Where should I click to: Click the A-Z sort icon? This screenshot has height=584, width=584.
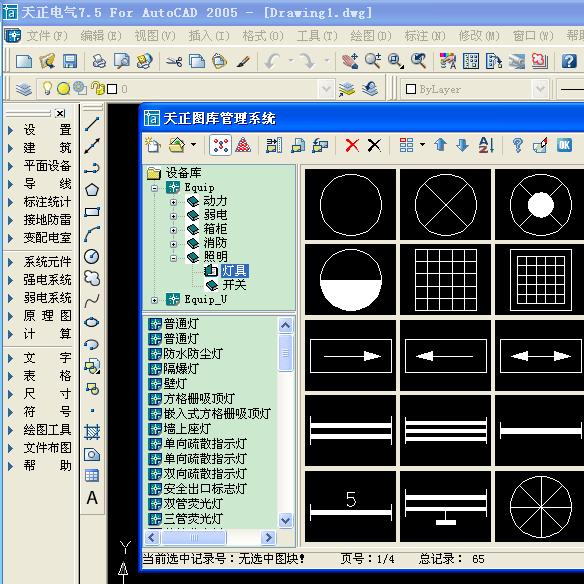click(486, 145)
